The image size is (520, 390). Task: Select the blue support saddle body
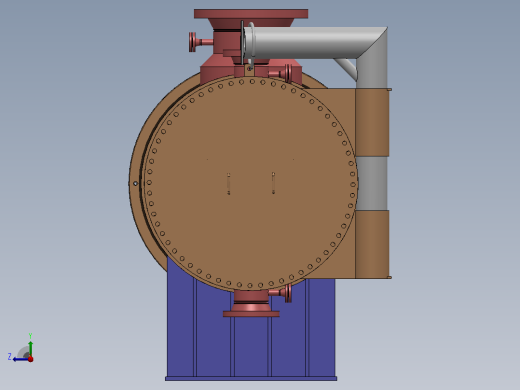(251, 333)
